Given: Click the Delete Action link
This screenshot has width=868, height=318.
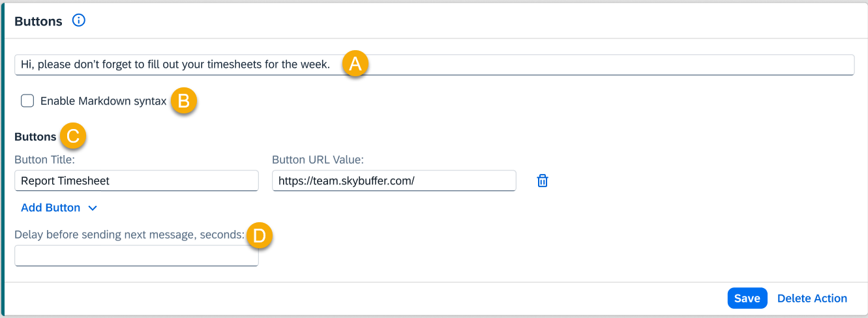Looking at the screenshot, I should point(812,298).
